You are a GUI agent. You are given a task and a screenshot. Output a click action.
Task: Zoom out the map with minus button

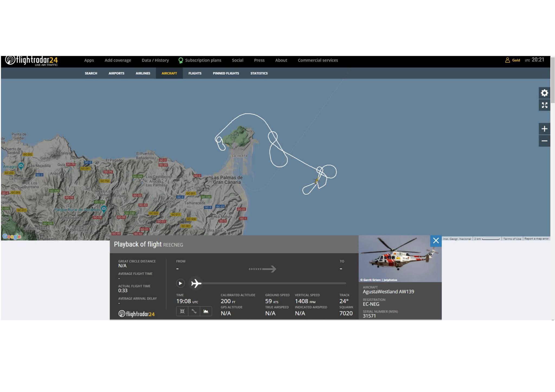tap(544, 141)
